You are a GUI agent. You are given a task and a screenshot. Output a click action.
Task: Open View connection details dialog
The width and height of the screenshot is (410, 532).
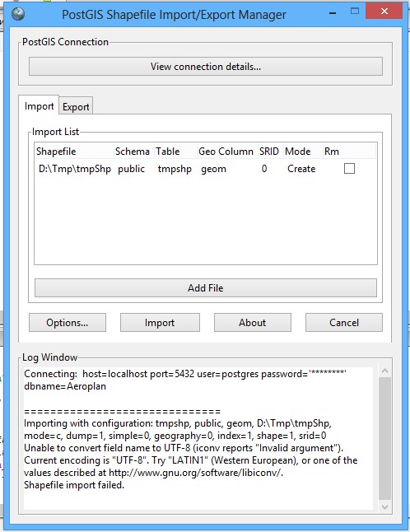pos(206,67)
